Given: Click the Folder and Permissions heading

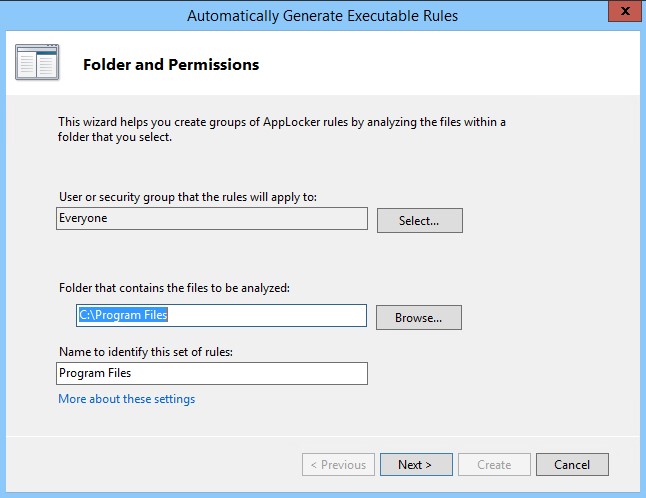Looking at the screenshot, I should (170, 65).
